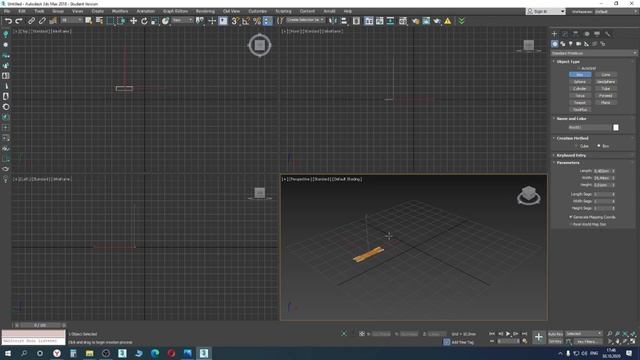
Task: Click the Teapot primitive button
Action: pyautogui.click(x=580, y=102)
